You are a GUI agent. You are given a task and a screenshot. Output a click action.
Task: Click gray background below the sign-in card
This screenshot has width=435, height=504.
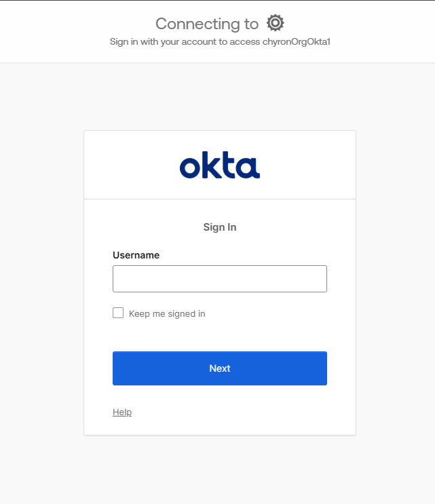[x=219, y=471]
